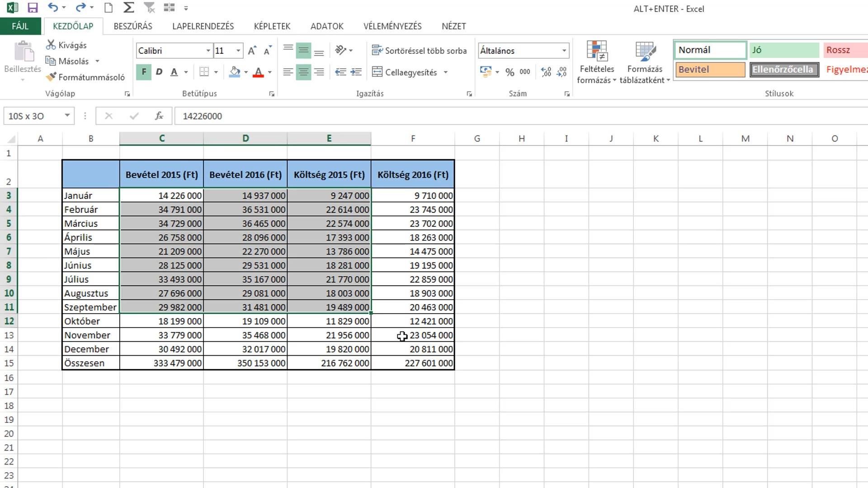Click the Kivágás cut button
The image size is (868, 488).
pyautogui.click(x=66, y=45)
